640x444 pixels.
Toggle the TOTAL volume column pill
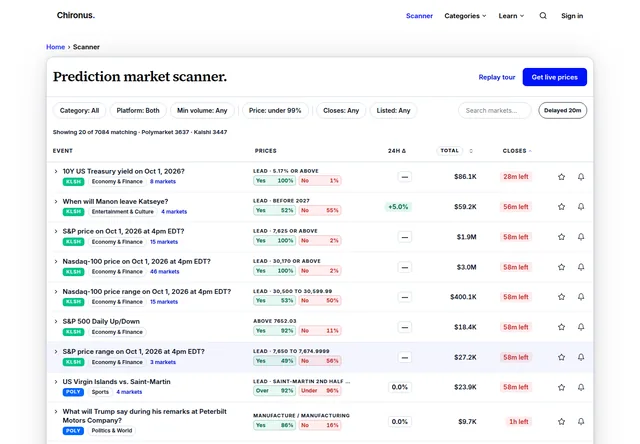(450, 151)
